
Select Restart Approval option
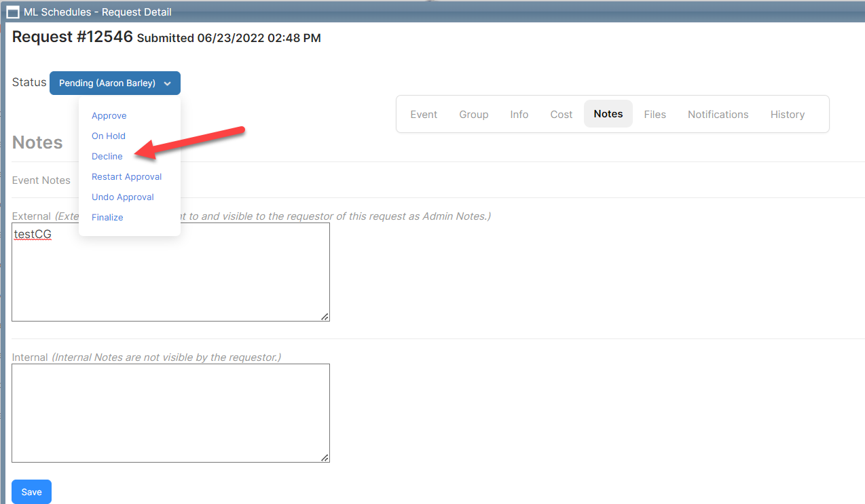point(127,177)
